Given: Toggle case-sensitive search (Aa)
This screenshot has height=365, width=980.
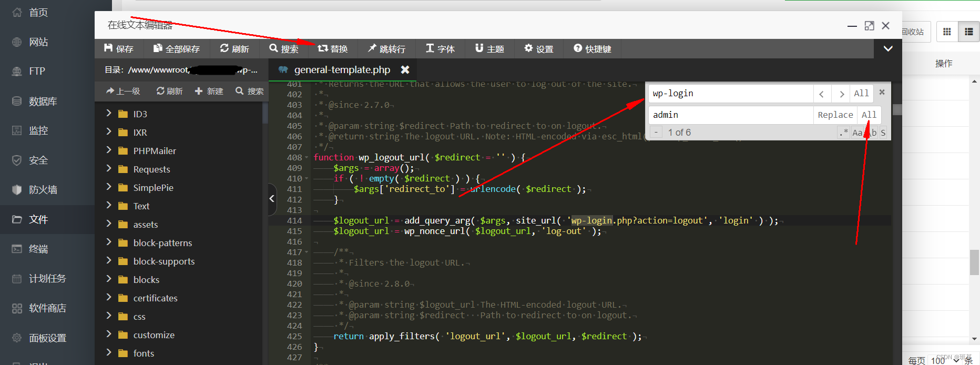Looking at the screenshot, I should (x=857, y=133).
